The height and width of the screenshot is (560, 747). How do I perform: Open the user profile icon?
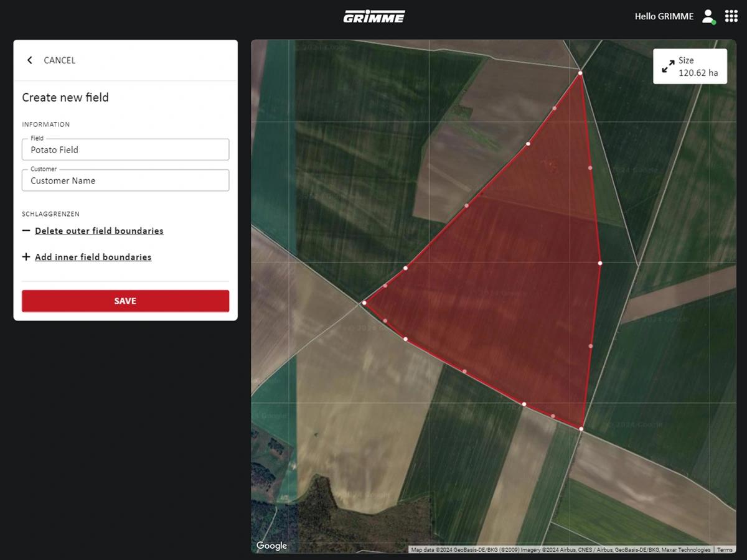(708, 16)
